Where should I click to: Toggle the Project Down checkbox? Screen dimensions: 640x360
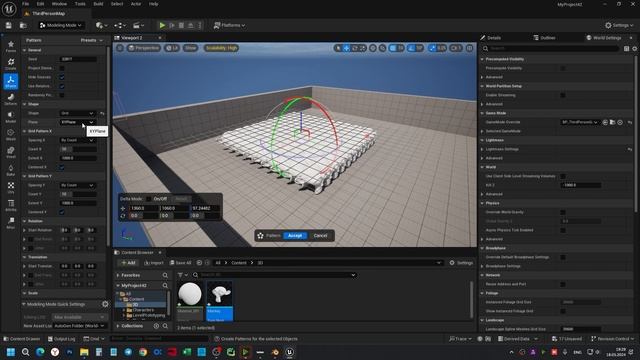point(62,68)
